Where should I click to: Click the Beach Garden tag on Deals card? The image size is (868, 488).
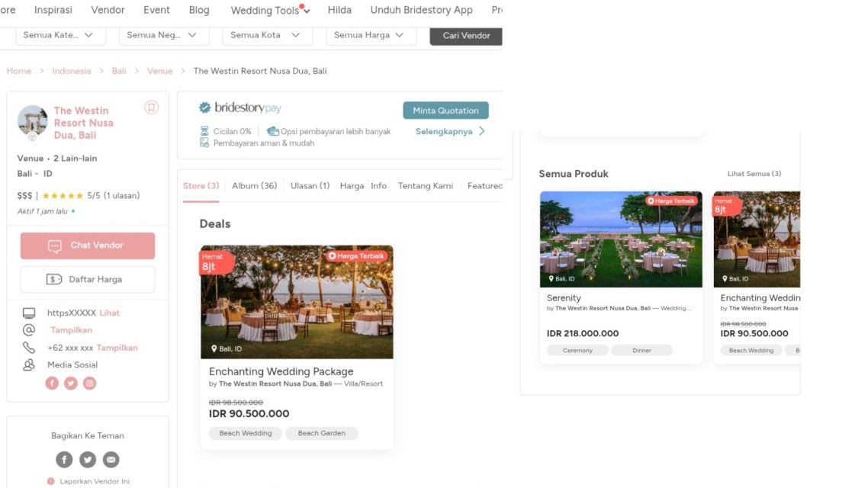click(x=322, y=433)
